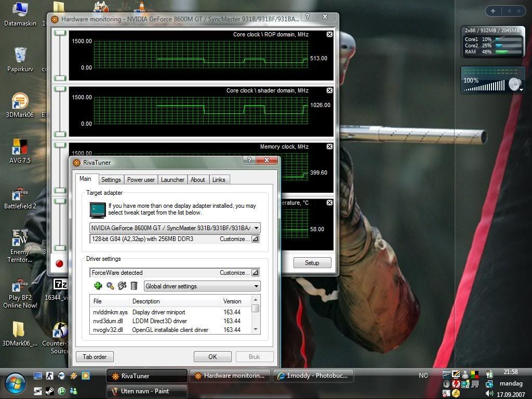Click the Description column header
Screen dimensions: 532x399
(x=175, y=301)
